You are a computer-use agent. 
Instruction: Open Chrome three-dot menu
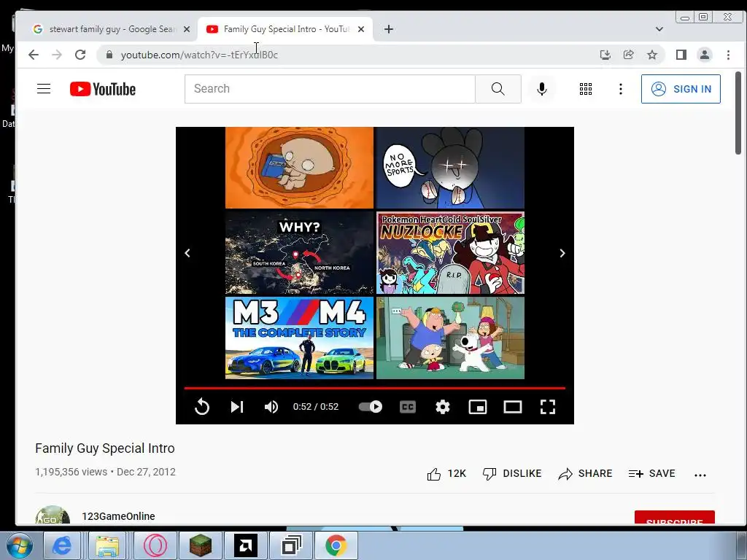(x=728, y=55)
